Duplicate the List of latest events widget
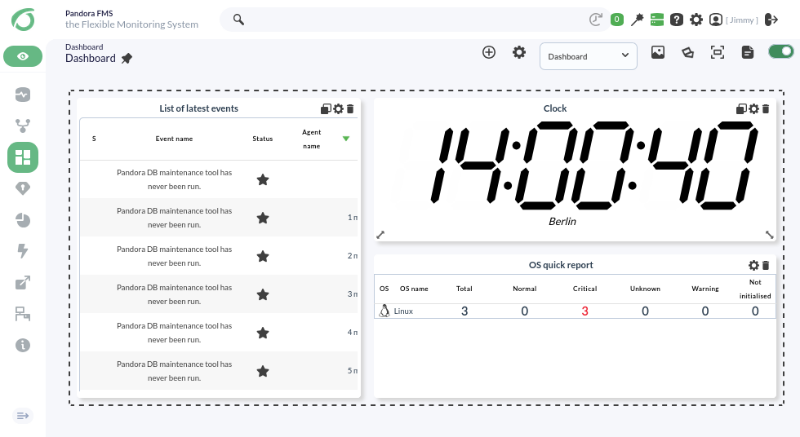The width and height of the screenshot is (800, 437). (326, 109)
